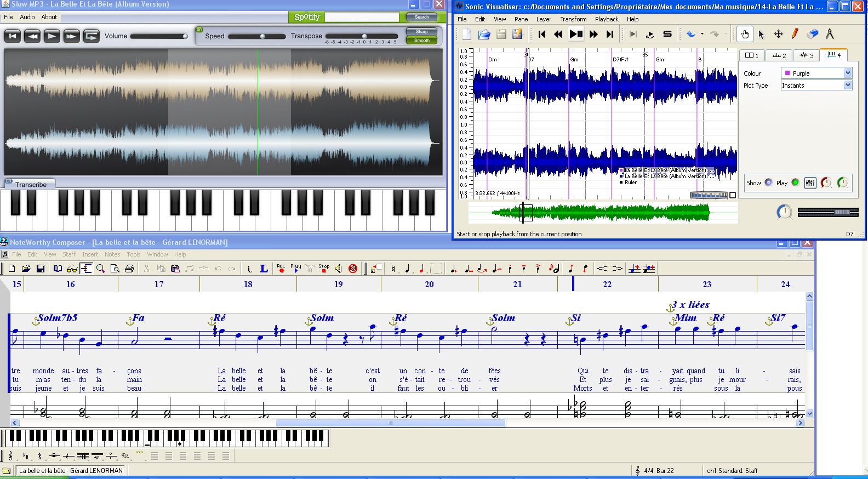Click the speaker audio icon in NoteWorthy

(x=338, y=269)
